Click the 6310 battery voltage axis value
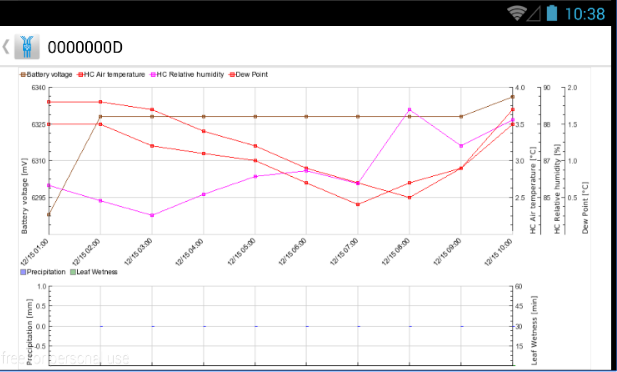617x372 pixels. pos(39,161)
